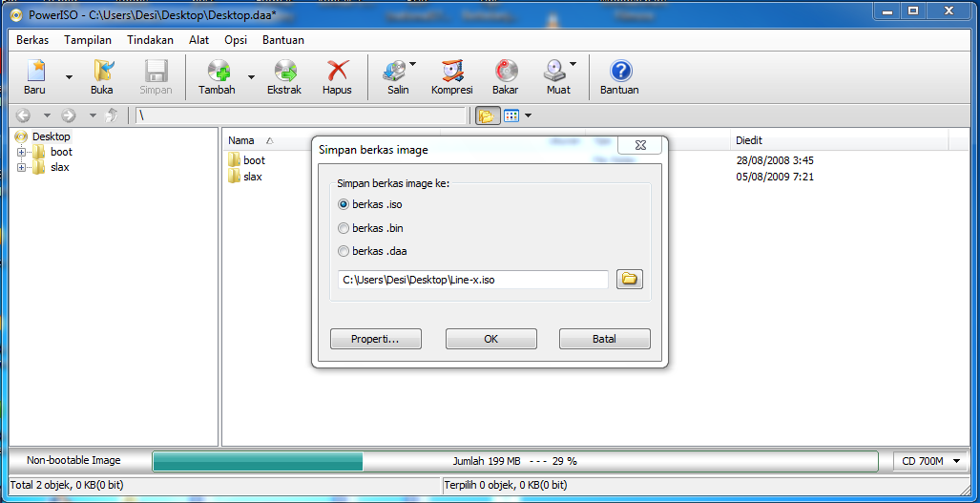Open the Berkas menu

pyautogui.click(x=32, y=40)
